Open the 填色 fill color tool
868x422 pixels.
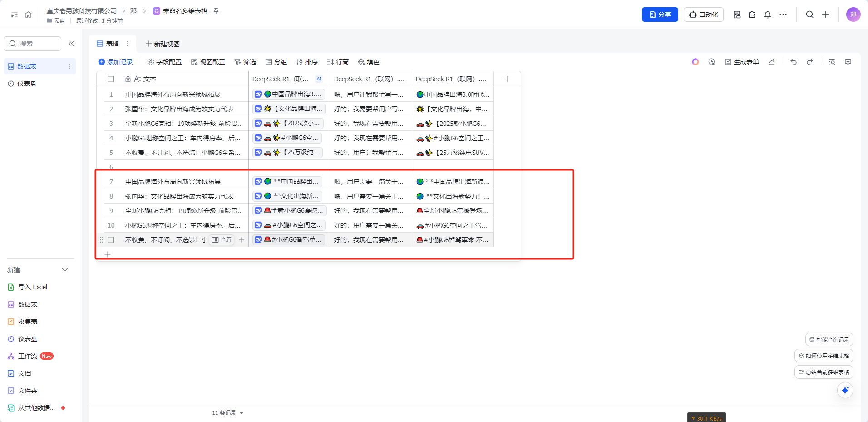pyautogui.click(x=369, y=62)
